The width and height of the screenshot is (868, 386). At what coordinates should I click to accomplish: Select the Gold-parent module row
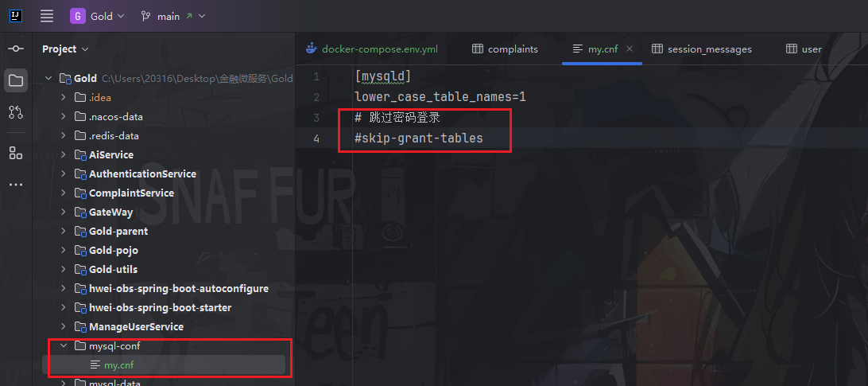point(163,232)
